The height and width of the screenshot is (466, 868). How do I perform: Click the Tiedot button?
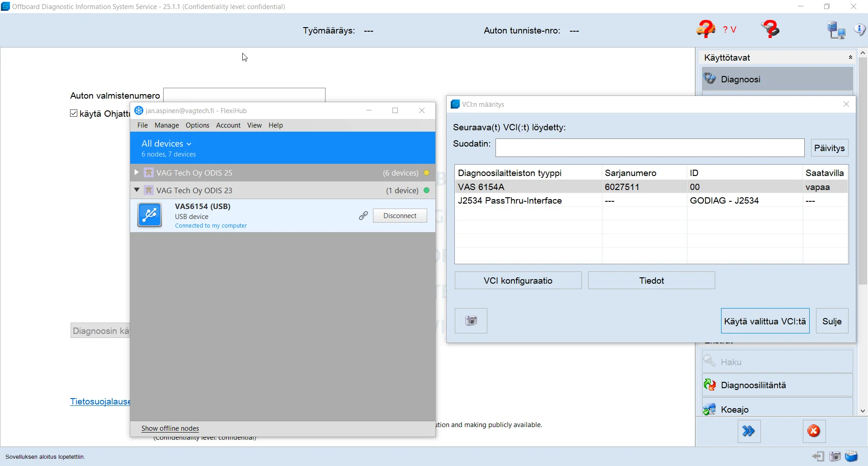click(x=651, y=281)
